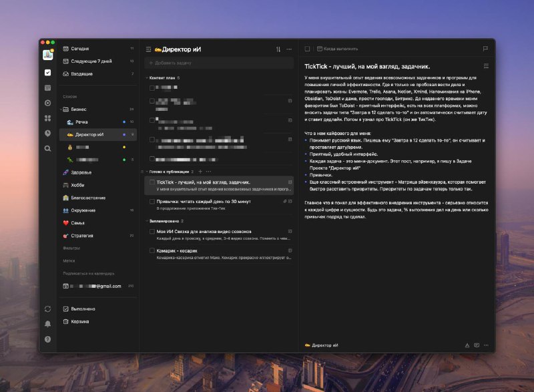
Task: Open Сегодня smart list
Action: pyautogui.click(x=98, y=49)
